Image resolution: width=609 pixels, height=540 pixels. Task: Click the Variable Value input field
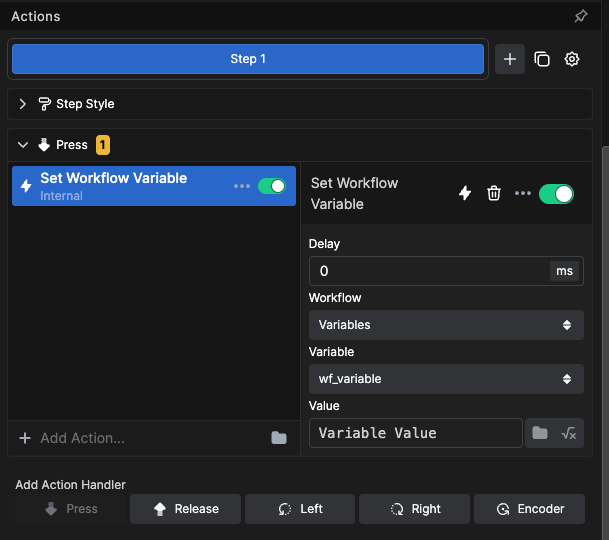416,433
